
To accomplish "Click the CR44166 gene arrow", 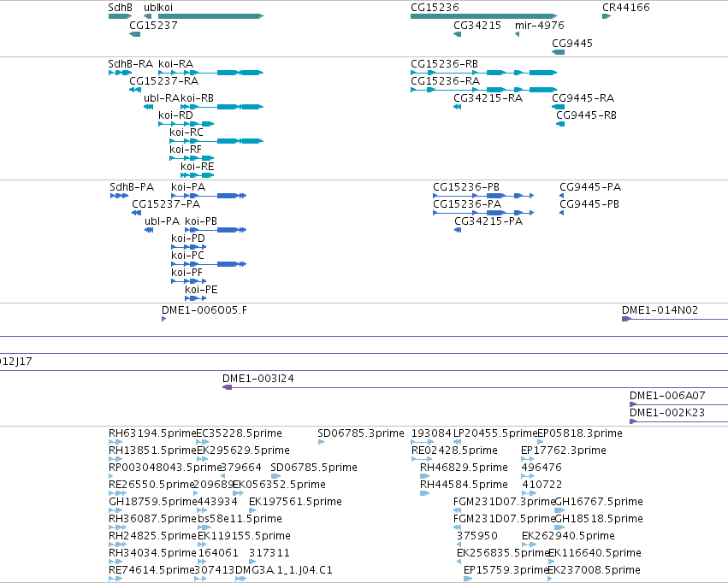I will 607,16.
